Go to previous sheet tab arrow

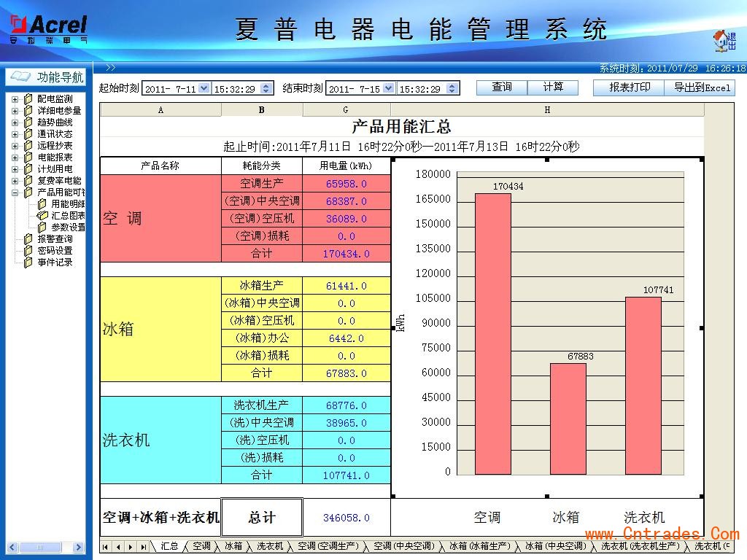point(117,547)
